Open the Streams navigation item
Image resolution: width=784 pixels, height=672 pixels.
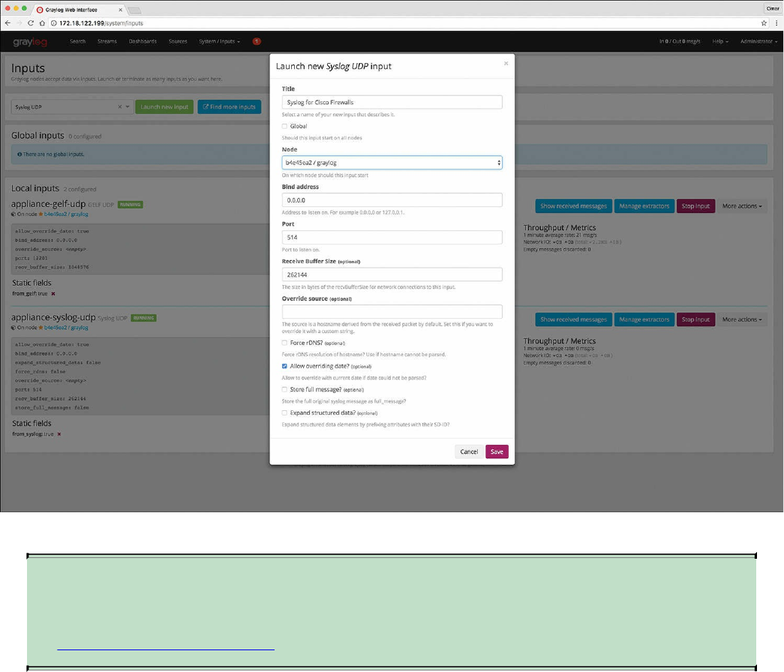[107, 41]
